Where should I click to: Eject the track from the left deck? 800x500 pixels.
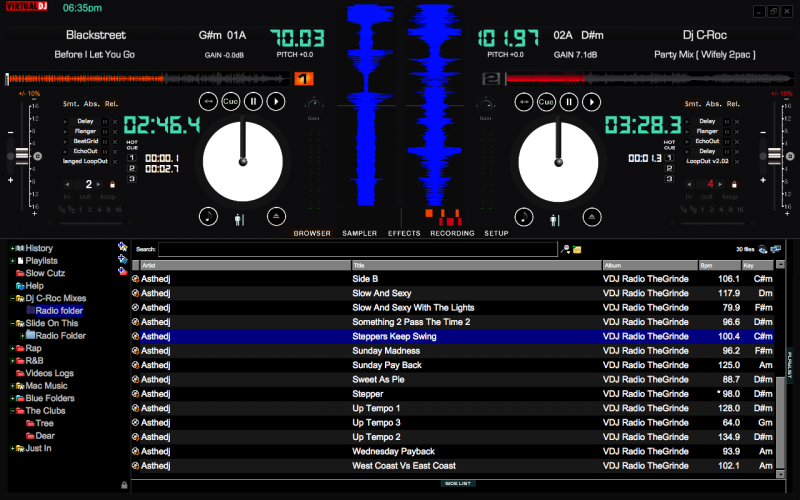tap(276, 217)
